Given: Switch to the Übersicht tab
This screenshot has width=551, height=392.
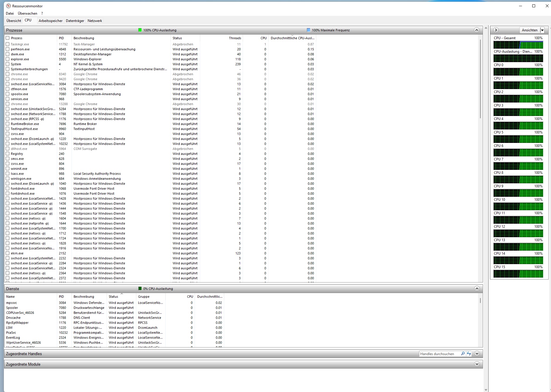Looking at the screenshot, I should point(14,20).
